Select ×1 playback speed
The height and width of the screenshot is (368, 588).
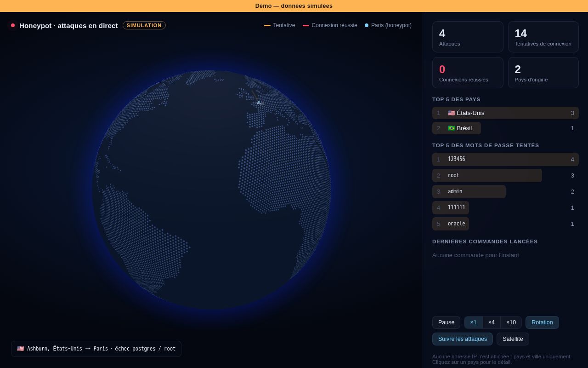473,322
